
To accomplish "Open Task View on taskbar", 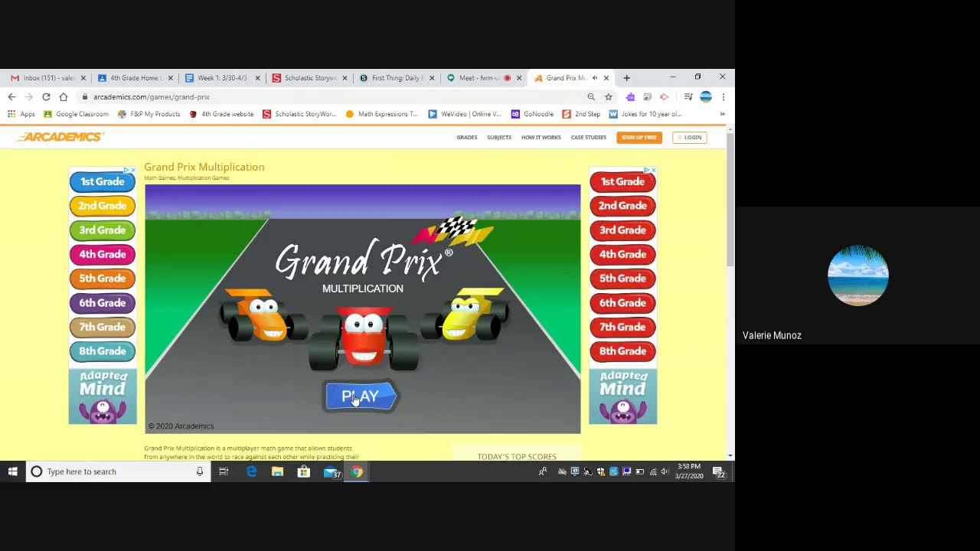I will click(x=224, y=471).
